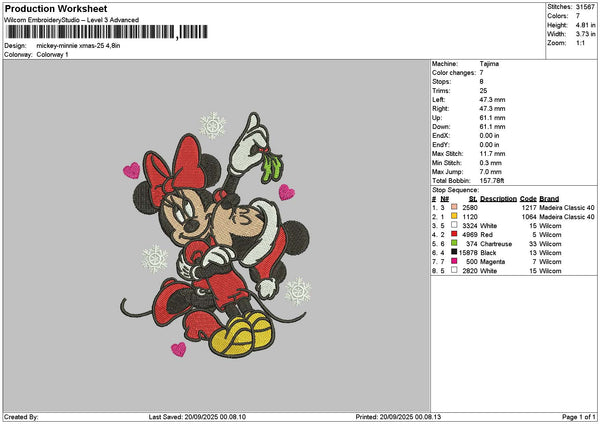600x424 pixels.
Task: Click the Tajima machine value
Action: [490, 64]
